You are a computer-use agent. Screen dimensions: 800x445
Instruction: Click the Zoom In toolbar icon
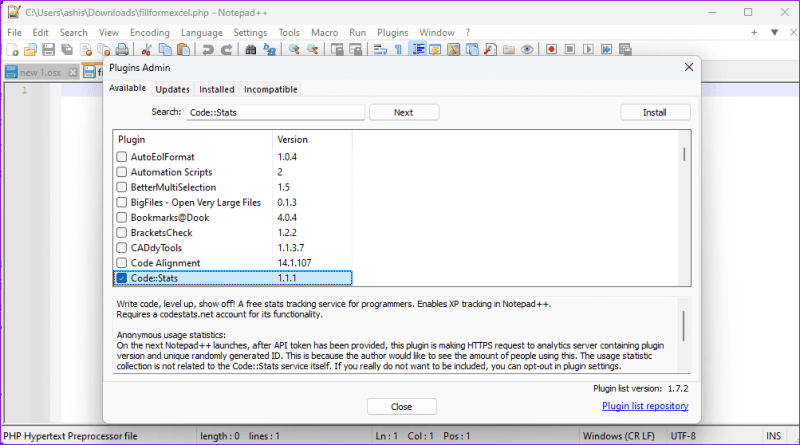pos(294,50)
